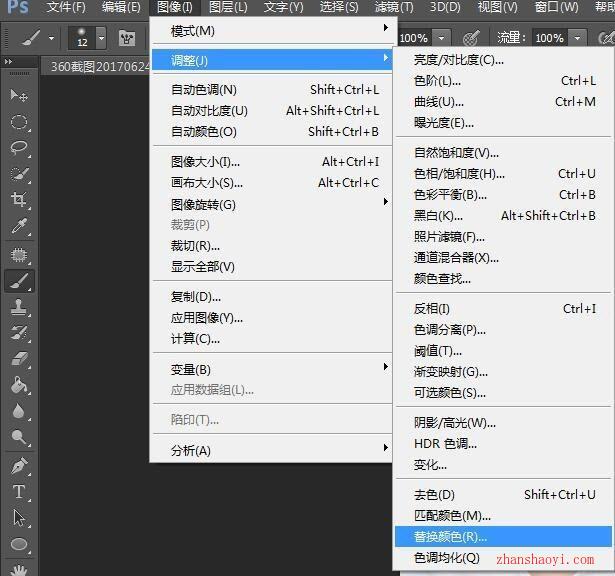Choose 显示全部(V)

272,267
